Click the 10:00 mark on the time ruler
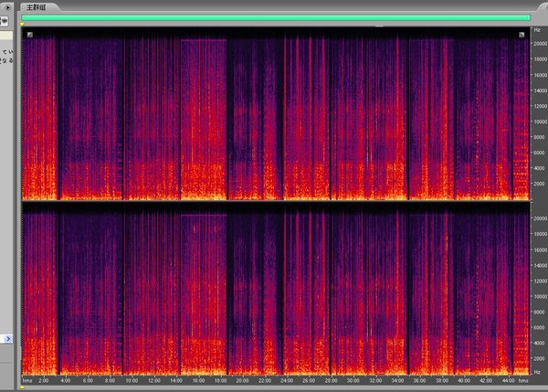The width and height of the screenshot is (548, 392). 132,380
